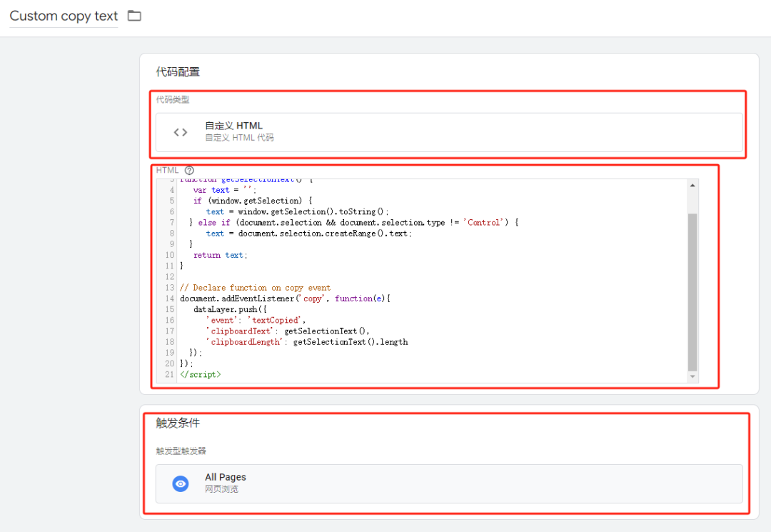Click the vertical scrollbar thumb in code editor
Screen dimensions: 771x532
tap(692, 292)
